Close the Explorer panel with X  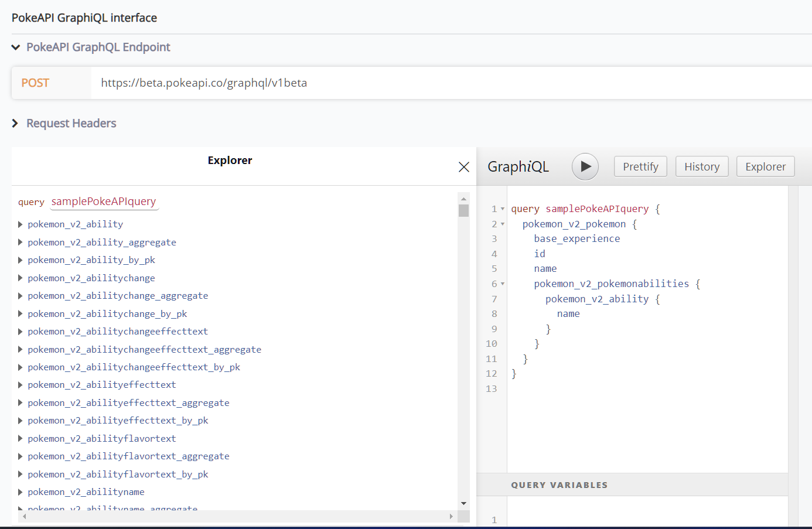pos(463,167)
